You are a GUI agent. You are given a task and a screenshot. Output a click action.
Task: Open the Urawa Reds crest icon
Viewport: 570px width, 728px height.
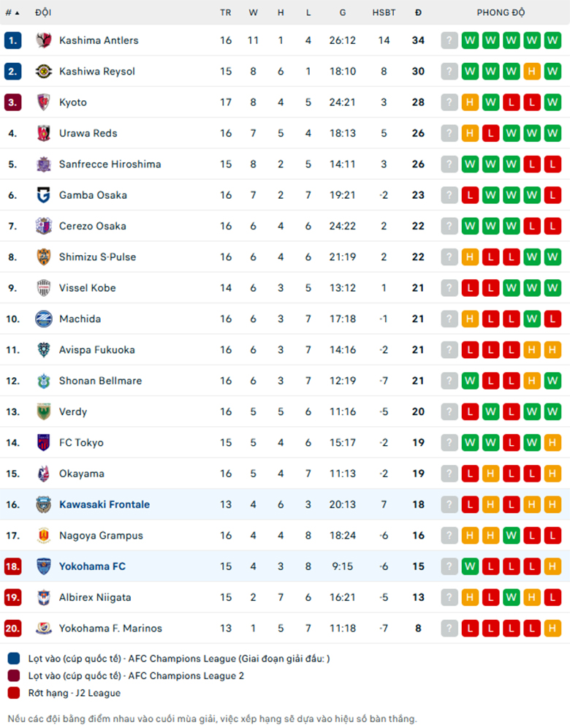44,133
